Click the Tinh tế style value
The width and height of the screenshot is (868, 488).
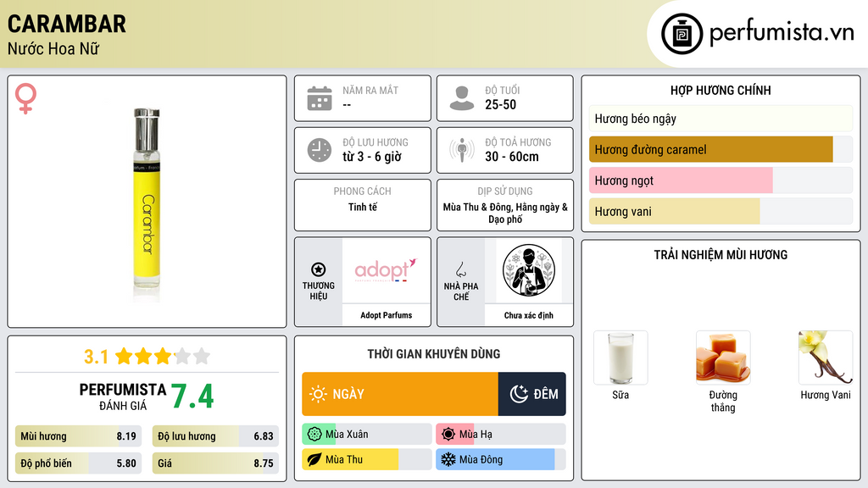363,207
